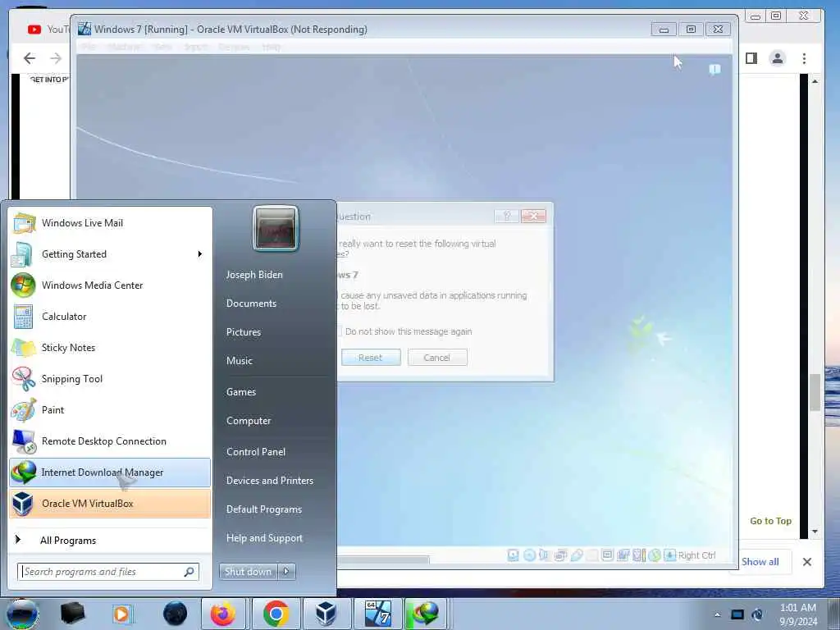Open Firefox from the taskbar

tap(223, 614)
